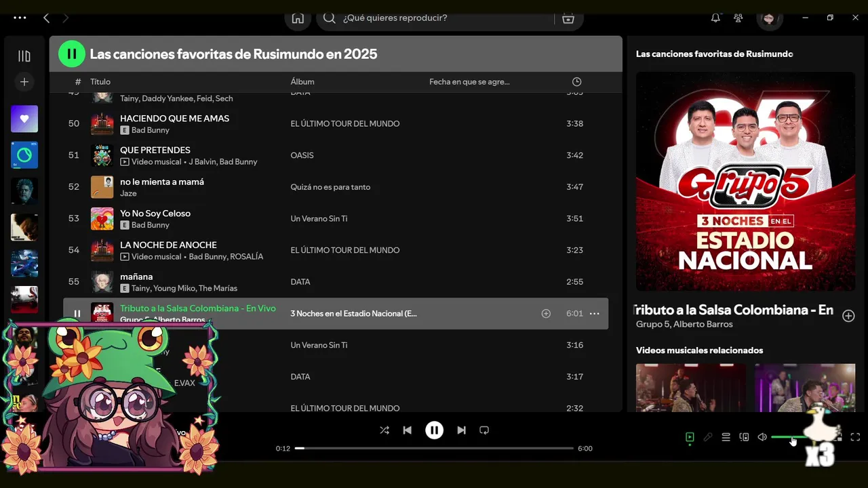Open artist Young Miko link
The height and width of the screenshot is (488, 868).
(174, 288)
